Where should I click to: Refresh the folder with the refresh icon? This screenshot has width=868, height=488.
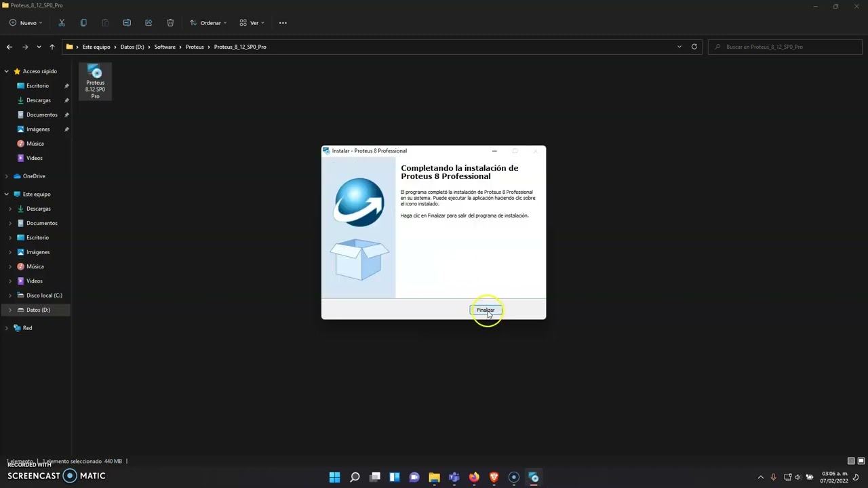pos(694,47)
